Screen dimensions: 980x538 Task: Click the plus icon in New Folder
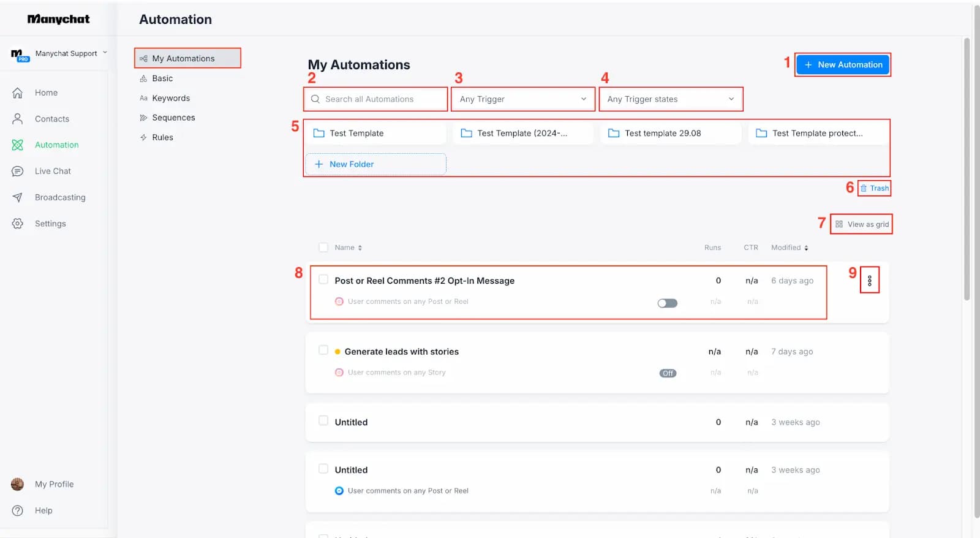coord(318,164)
